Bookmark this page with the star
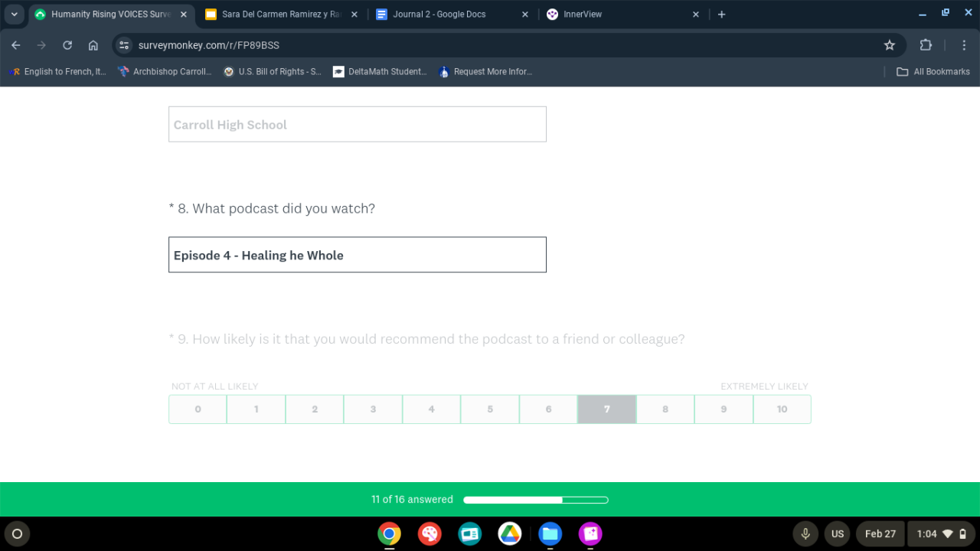Viewport: 980px width, 551px height. [890, 45]
